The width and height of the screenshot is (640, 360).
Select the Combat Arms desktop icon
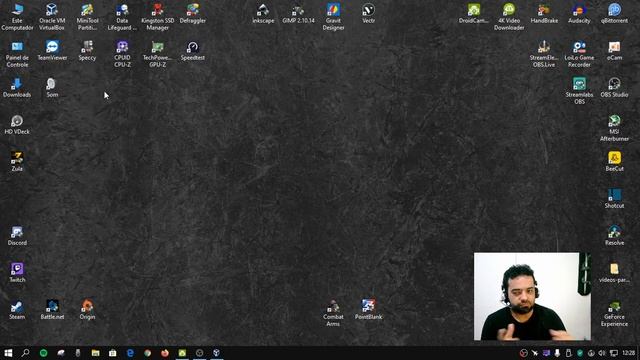point(333,313)
